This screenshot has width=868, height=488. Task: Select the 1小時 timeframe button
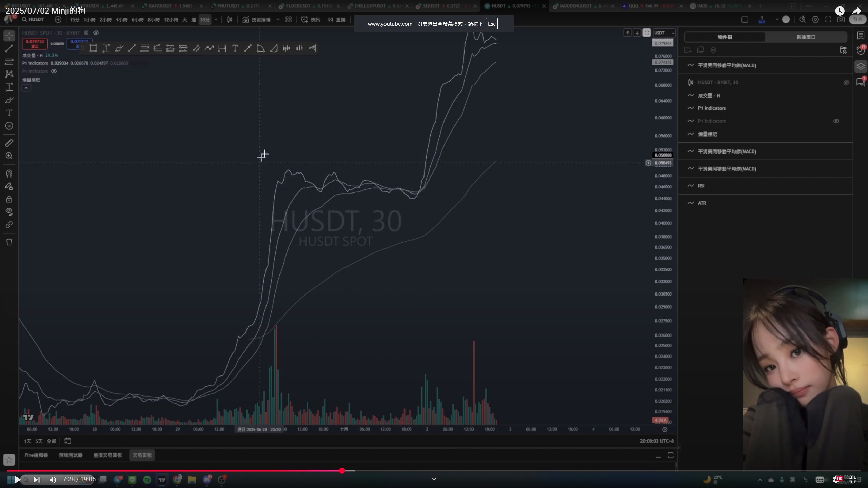[90, 20]
